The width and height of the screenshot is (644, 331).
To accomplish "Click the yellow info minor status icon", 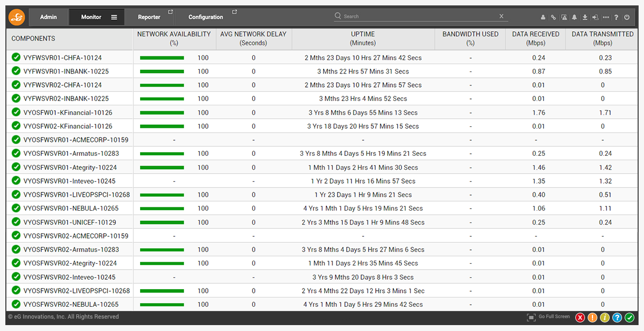I will coord(605,318).
